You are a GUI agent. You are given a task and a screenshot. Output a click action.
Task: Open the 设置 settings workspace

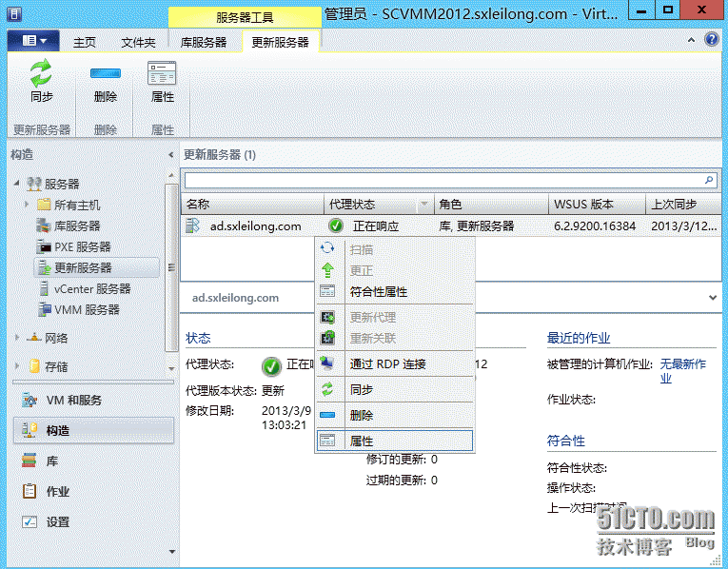93,521
